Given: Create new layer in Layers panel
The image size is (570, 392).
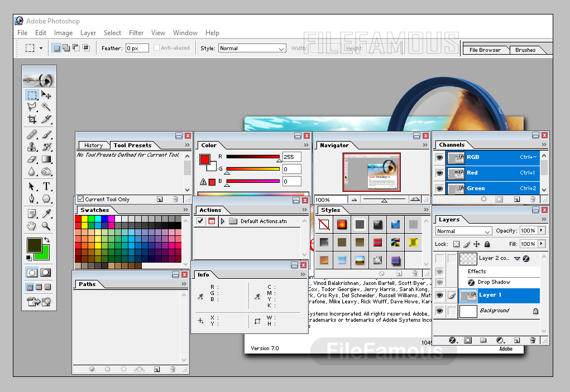Looking at the screenshot, I should click(x=516, y=340).
